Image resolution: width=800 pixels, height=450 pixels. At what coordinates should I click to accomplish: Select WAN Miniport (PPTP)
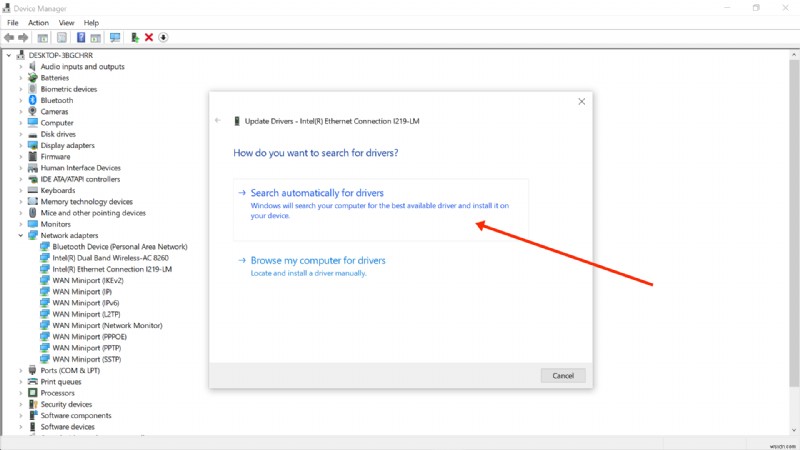[x=87, y=348]
